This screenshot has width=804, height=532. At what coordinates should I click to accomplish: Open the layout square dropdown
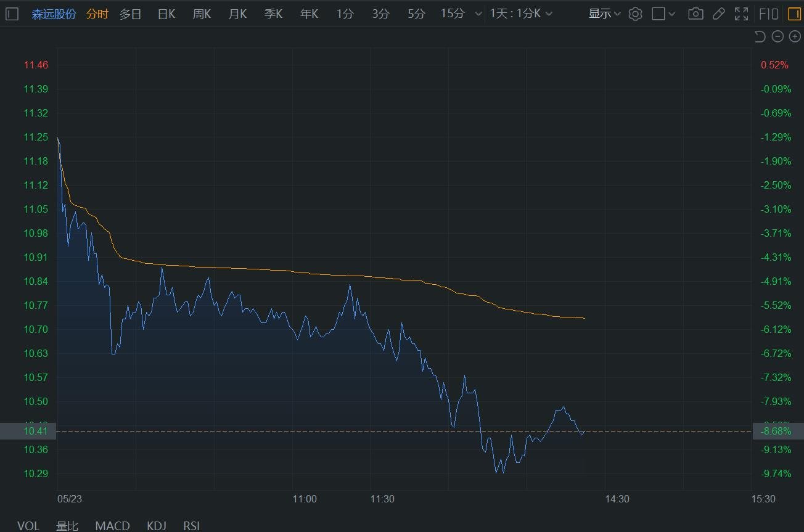point(663,14)
